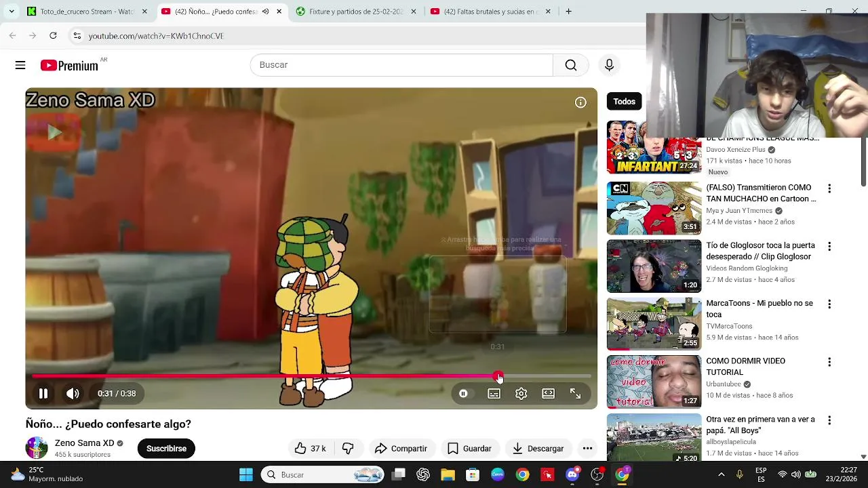868x488 pixels.
Task: Subscribe with the Suscribirse button
Action: coord(166,448)
